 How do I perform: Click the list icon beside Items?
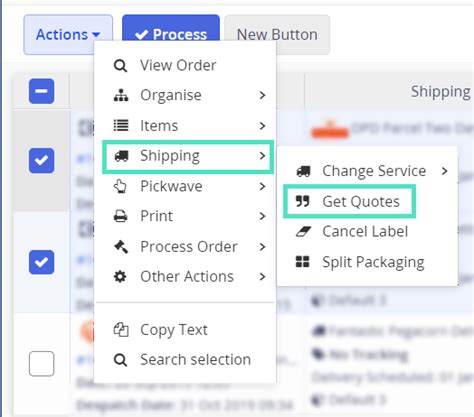[121, 126]
